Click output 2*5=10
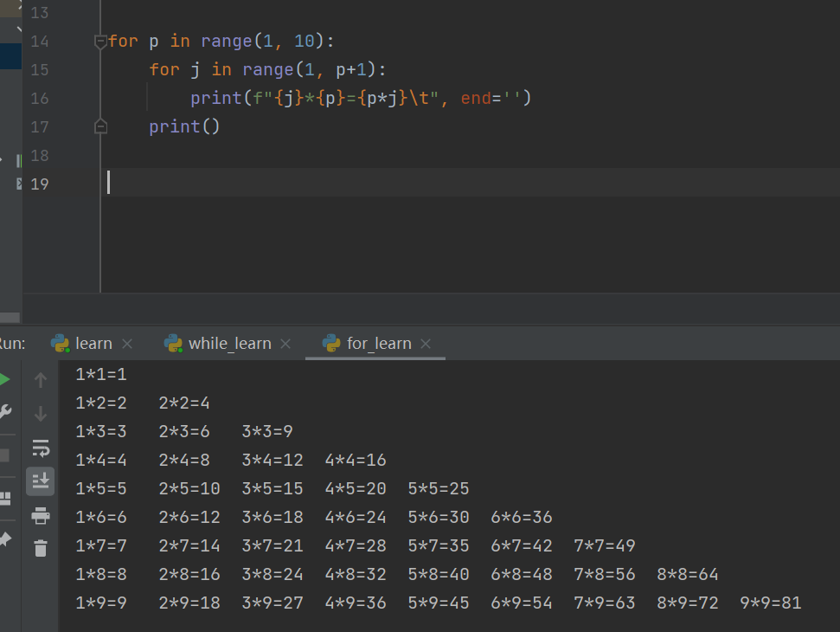Screen dimensions: 840x632 point(189,488)
